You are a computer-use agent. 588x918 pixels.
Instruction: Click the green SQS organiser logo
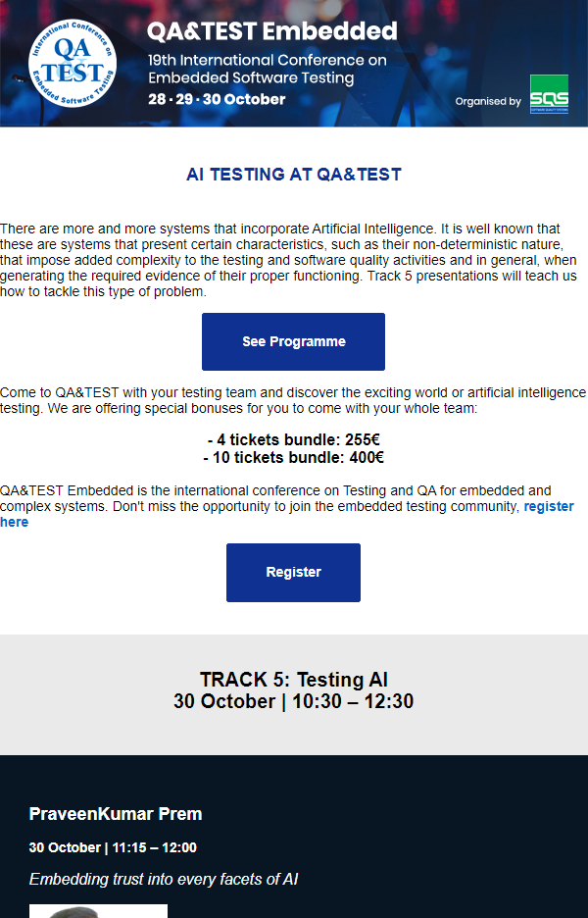(549, 94)
